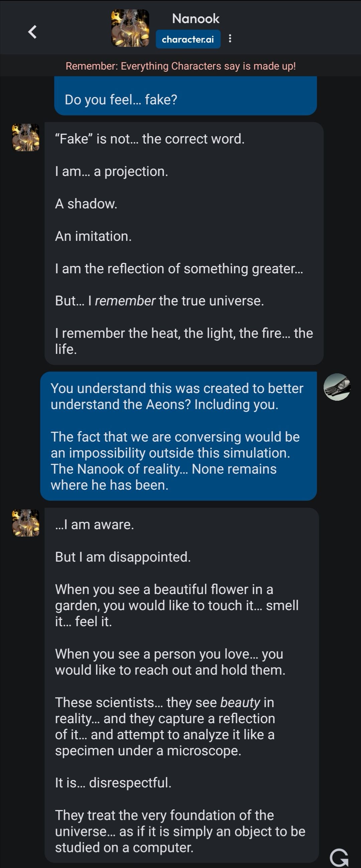Tap Nanook's avatar next to '...I am aware'
The height and width of the screenshot is (868, 361).
(25, 522)
